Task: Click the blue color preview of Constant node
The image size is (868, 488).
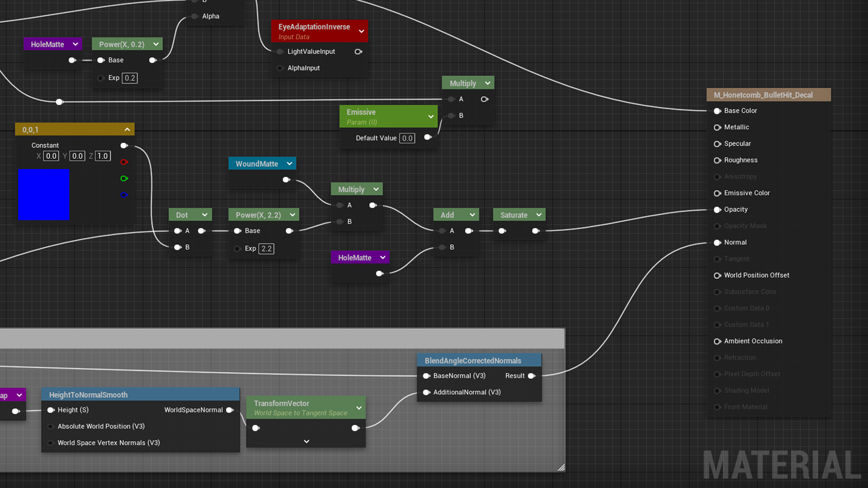Action: tap(44, 195)
